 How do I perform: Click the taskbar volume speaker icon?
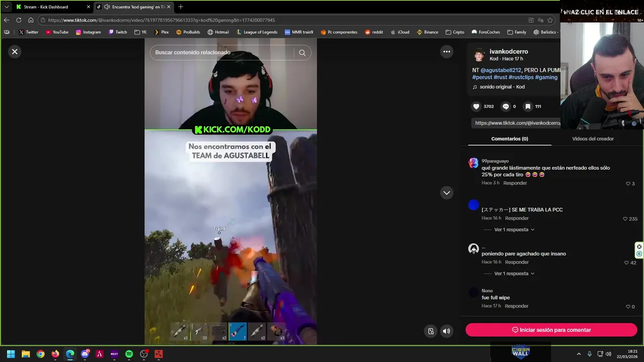pyautogui.click(x=609, y=354)
